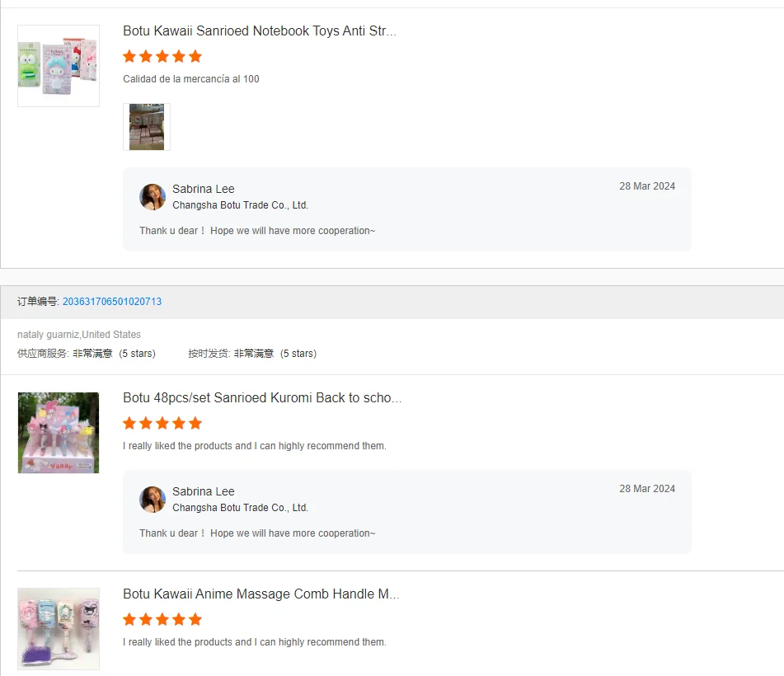
Task: Click Botu Kawaii Anime Massage Comb title
Action: [261, 594]
